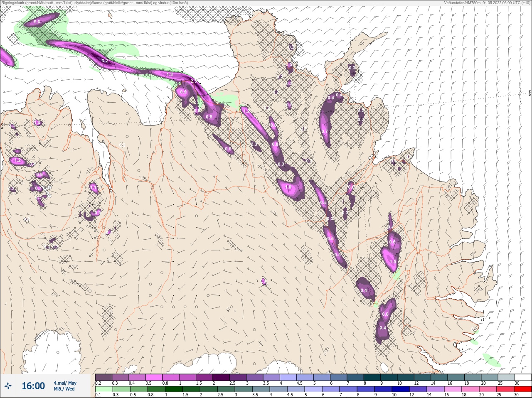Click the 'Mið./ Wed' weekday text
The width and height of the screenshot is (532, 398).
[x=64, y=389]
